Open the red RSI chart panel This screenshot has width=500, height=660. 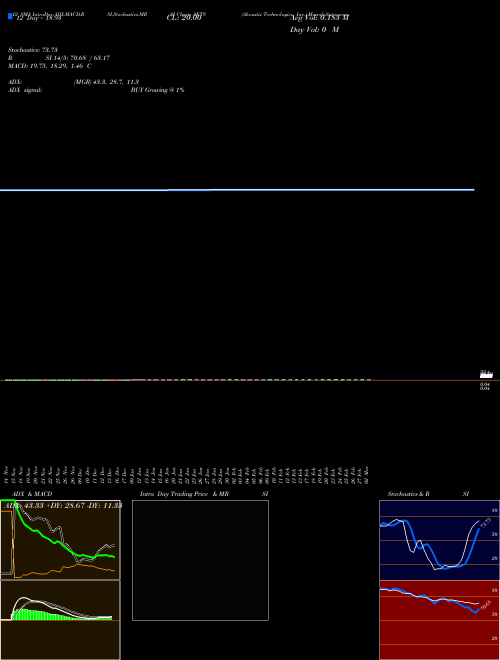(439, 620)
